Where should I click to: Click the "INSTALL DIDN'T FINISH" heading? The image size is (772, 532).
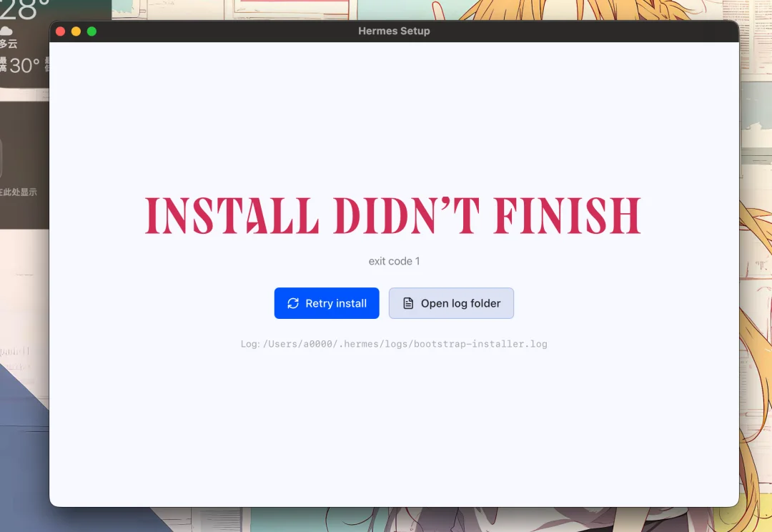click(393, 216)
